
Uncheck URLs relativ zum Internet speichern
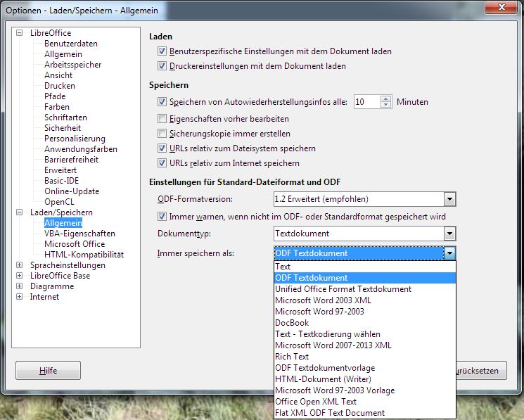[x=162, y=163]
